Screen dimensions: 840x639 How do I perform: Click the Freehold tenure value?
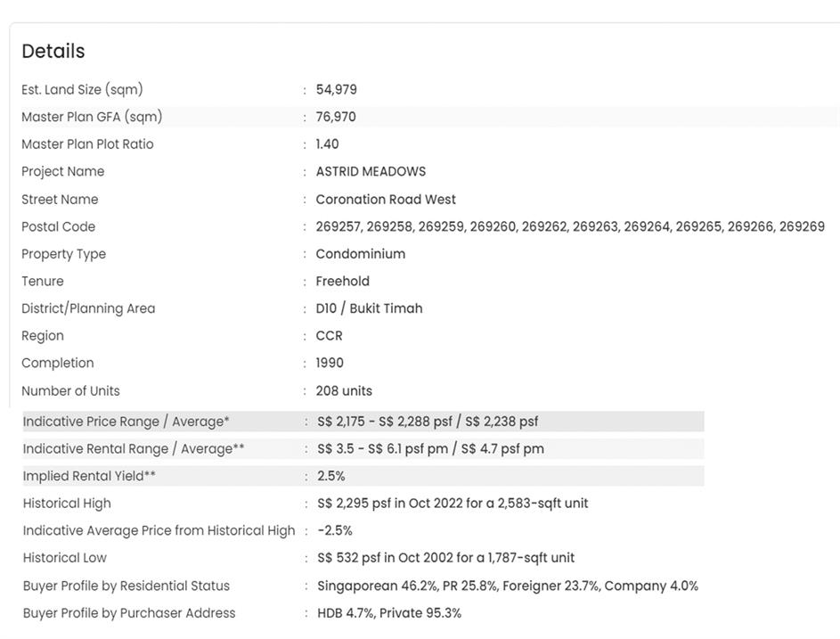342,281
